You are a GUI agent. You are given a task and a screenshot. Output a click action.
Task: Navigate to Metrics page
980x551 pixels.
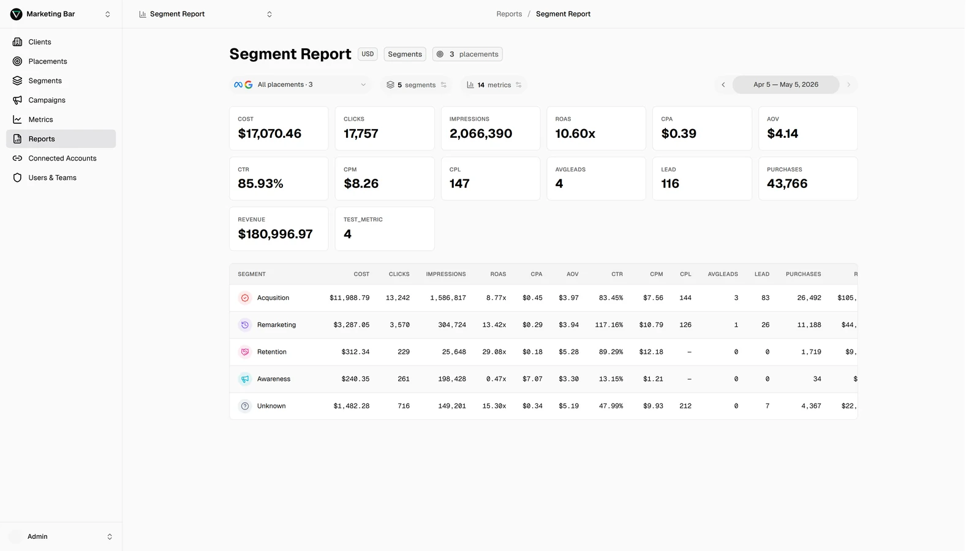point(61,119)
